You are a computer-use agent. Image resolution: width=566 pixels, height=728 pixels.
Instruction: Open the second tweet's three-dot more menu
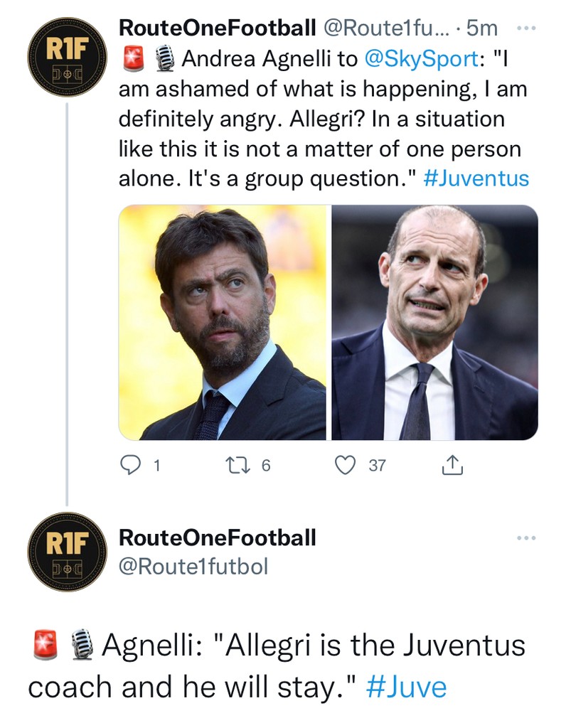click(x=526, y=538)
